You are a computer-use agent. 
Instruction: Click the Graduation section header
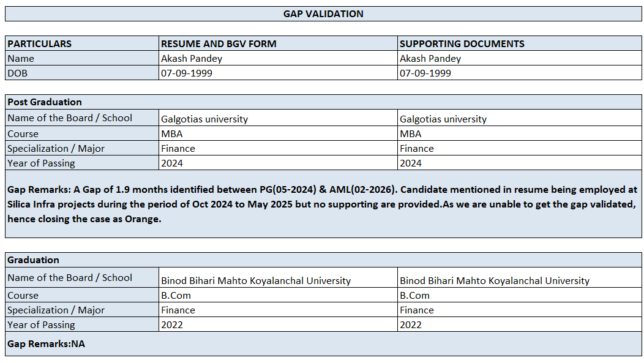[34, 260]
